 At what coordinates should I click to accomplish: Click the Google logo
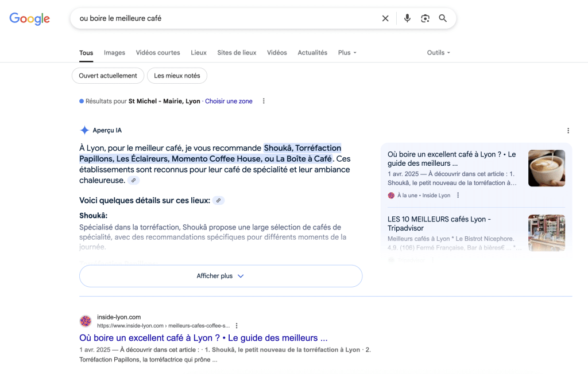click(x=30, y=18)
